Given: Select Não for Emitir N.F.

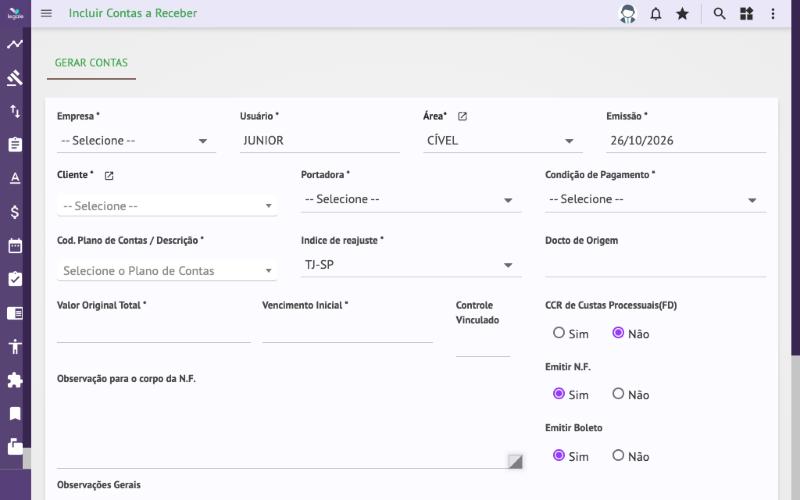Looking at the screenshot, I should click(618, 394).
